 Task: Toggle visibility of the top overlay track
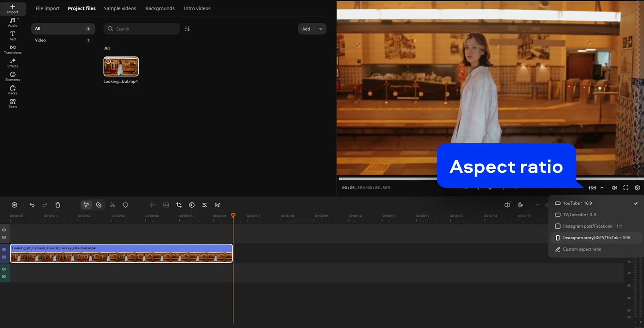(x=4, y=230)
